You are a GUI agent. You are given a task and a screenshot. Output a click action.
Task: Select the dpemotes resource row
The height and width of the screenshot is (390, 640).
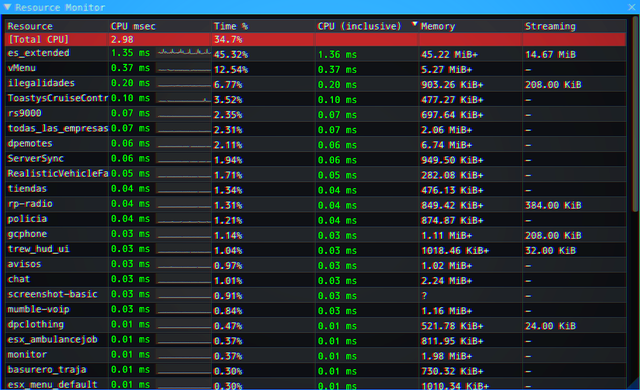pos(316,144)
